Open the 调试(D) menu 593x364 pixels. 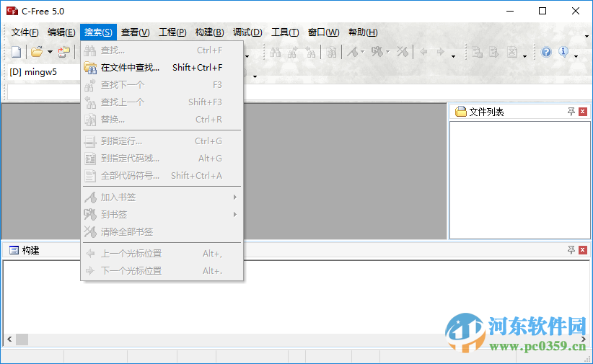(247, 32)
